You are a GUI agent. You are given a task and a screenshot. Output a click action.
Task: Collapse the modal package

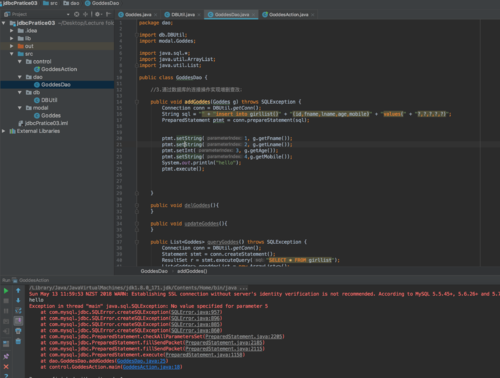click(x=20, y=108)
